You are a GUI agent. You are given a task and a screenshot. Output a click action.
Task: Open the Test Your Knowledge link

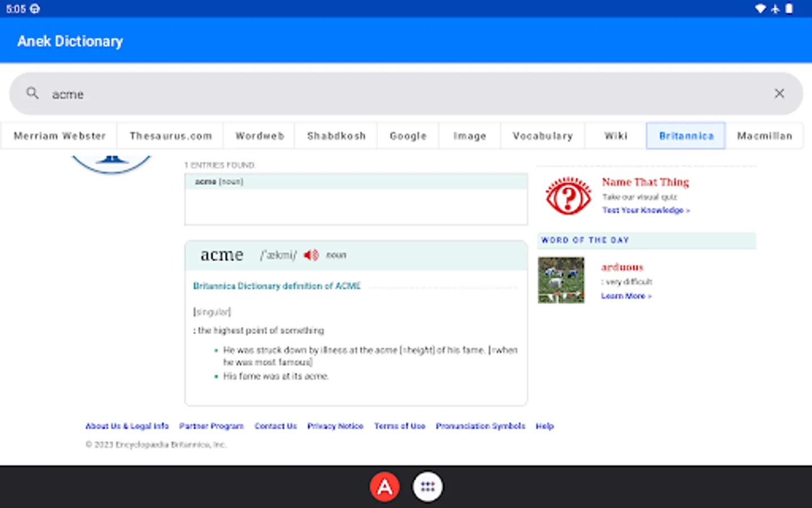click(646, 210)
